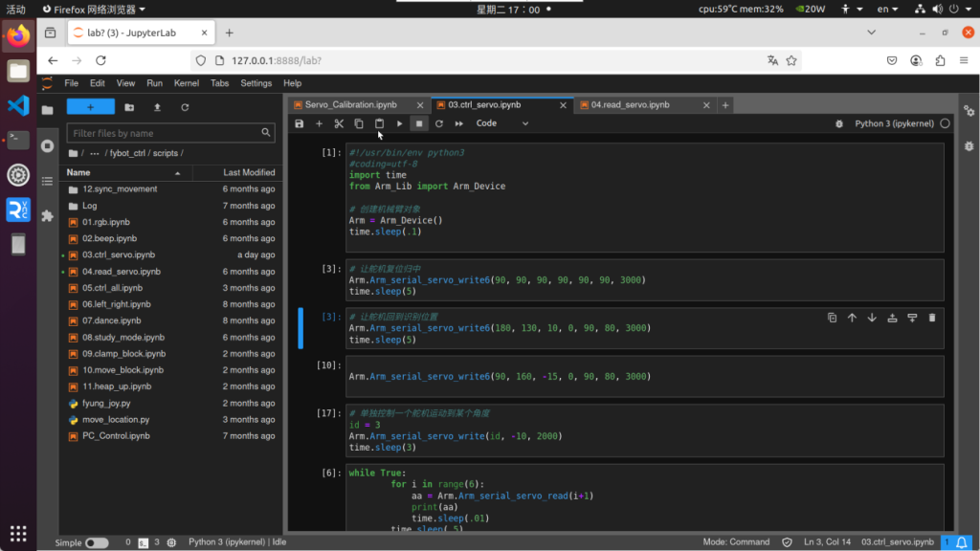
Task: Reload the page in Firefox
Action: point(100,60)
